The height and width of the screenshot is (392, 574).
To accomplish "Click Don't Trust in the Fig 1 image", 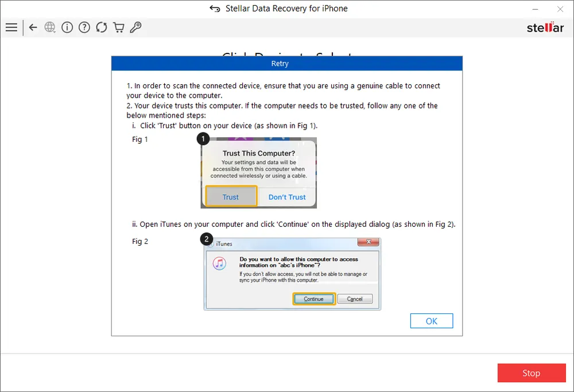I will (x=287, y=197).
